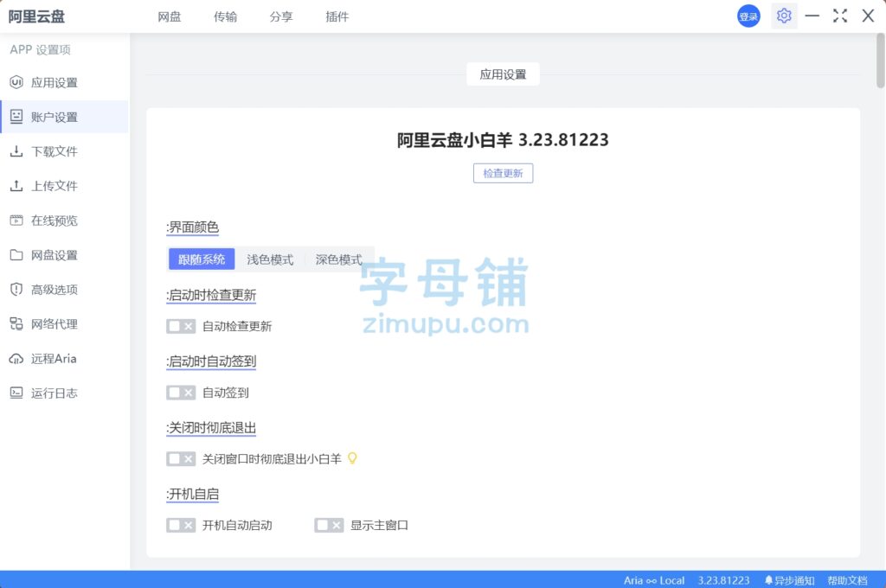Open 远程Aria section
This screenshot has width=886, height=588.
64,359
